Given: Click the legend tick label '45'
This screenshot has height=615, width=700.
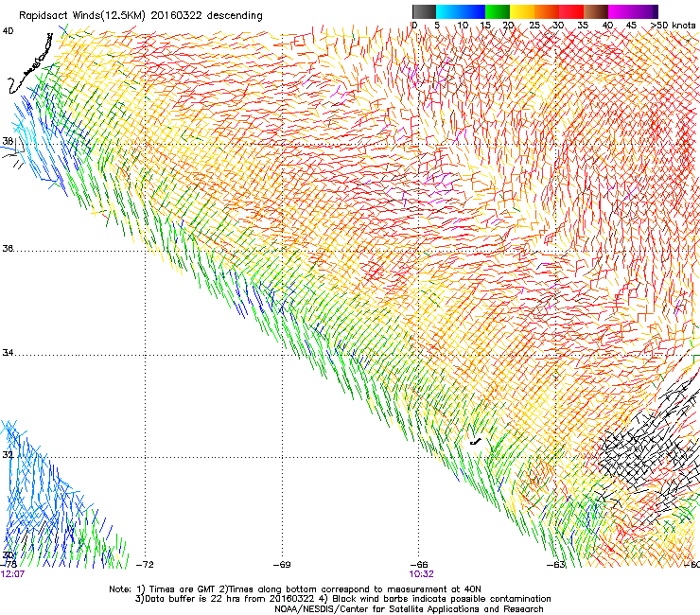Looking at the screenshot, I should [x=631, y=25].
